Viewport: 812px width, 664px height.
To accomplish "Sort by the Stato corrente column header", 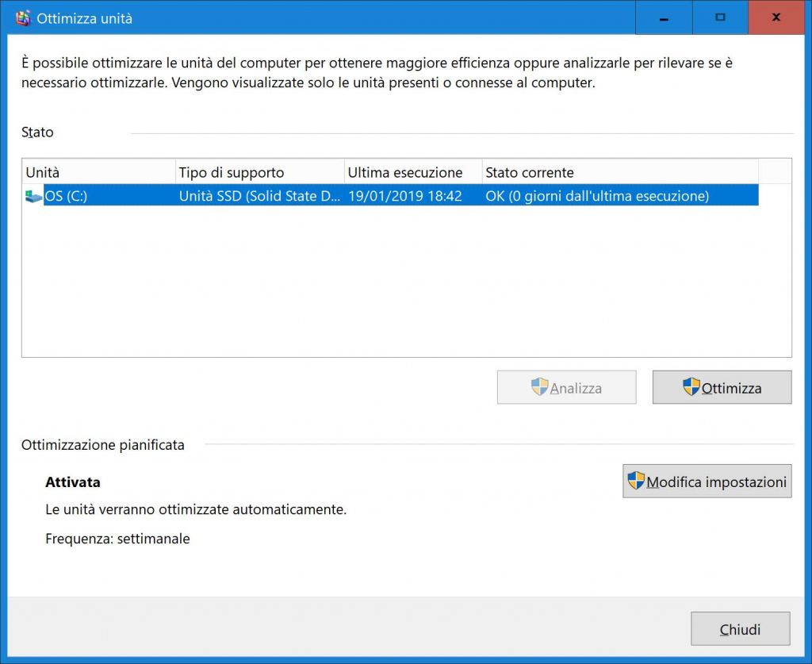I will pyautogui.click(x=529, y=171).
